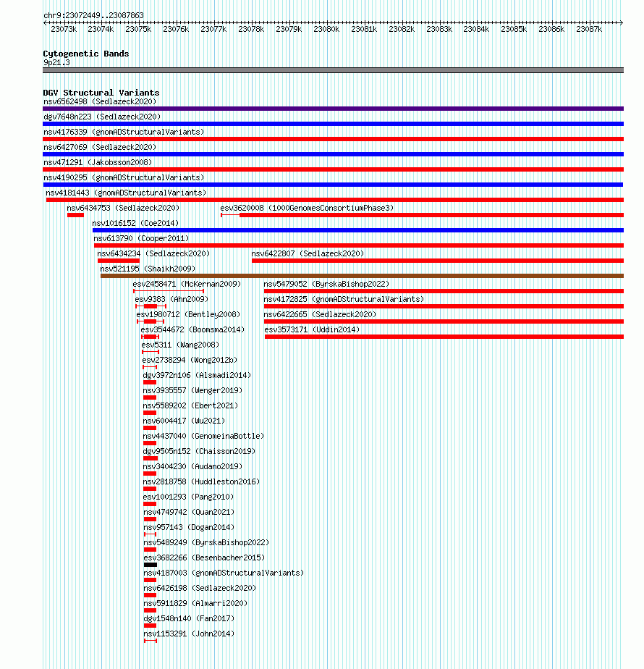Image resolution: width=644 pixels, height=669 pixels.
Task: Open nsv4187003 (gnomADStructuralVariants) label
Action: pyautogui.click(x=224, y=573)
